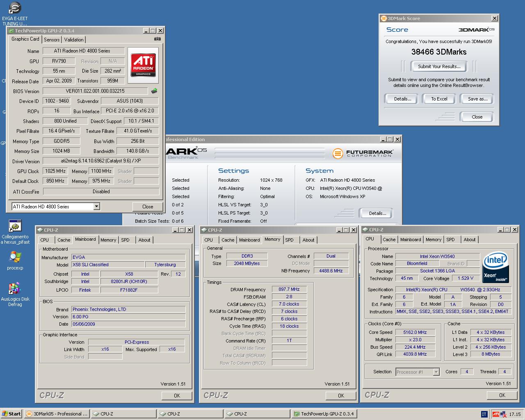Click the Bus Speed 224.4 MHz value

[x=415, y=347]
